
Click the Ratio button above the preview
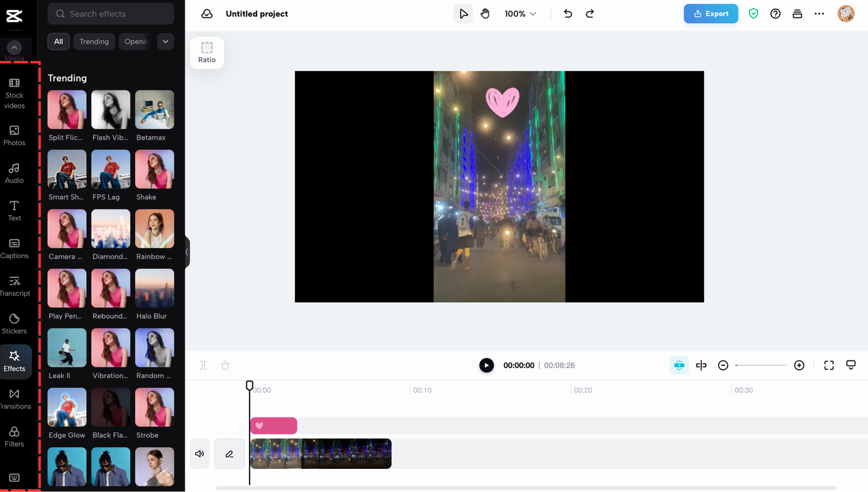(207, 52)
